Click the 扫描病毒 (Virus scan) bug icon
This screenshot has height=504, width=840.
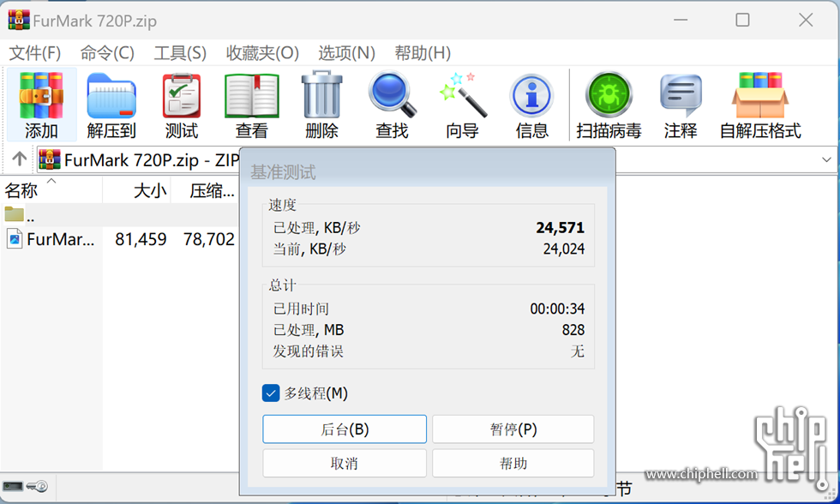click(609, 95)
